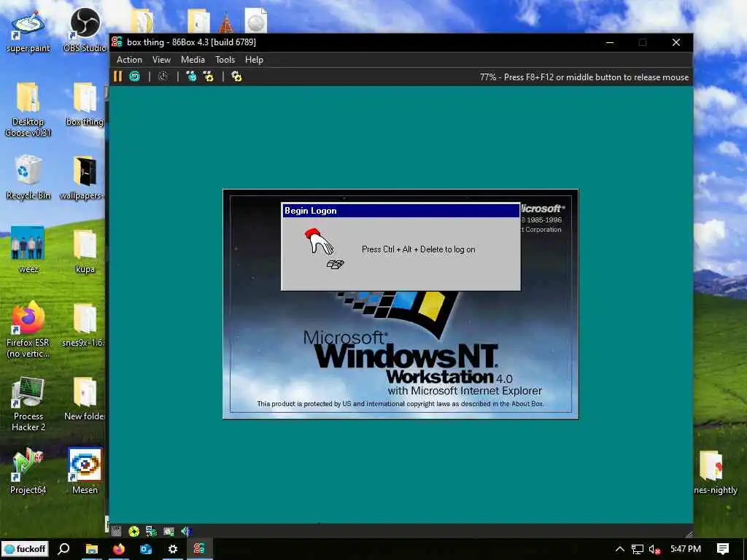Image resolution: width=747 pixels, height=560 pixels.
Task: Click the CD-ROM status bar icon in 86Box
Action: coord(134,531)
